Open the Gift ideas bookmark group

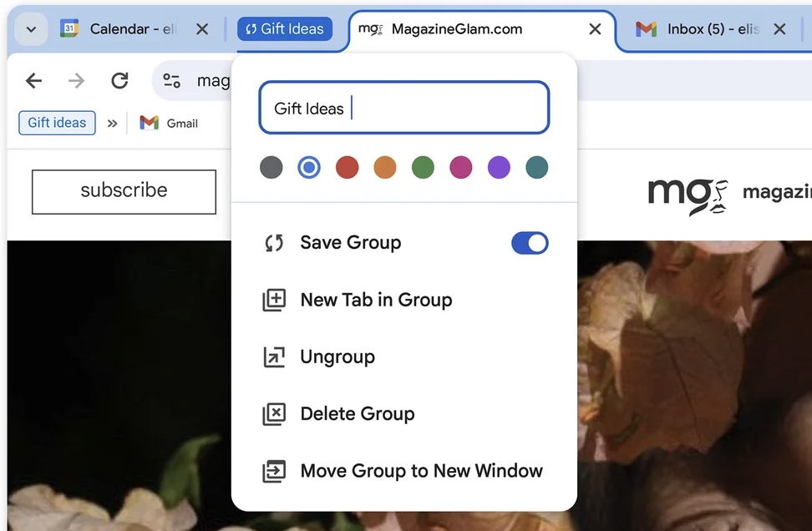point(57,123)
